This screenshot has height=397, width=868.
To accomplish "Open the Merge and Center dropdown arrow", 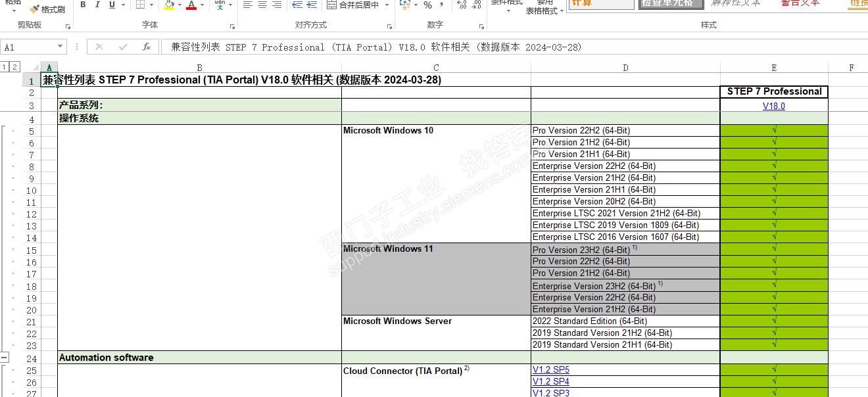I will [387, 5].
